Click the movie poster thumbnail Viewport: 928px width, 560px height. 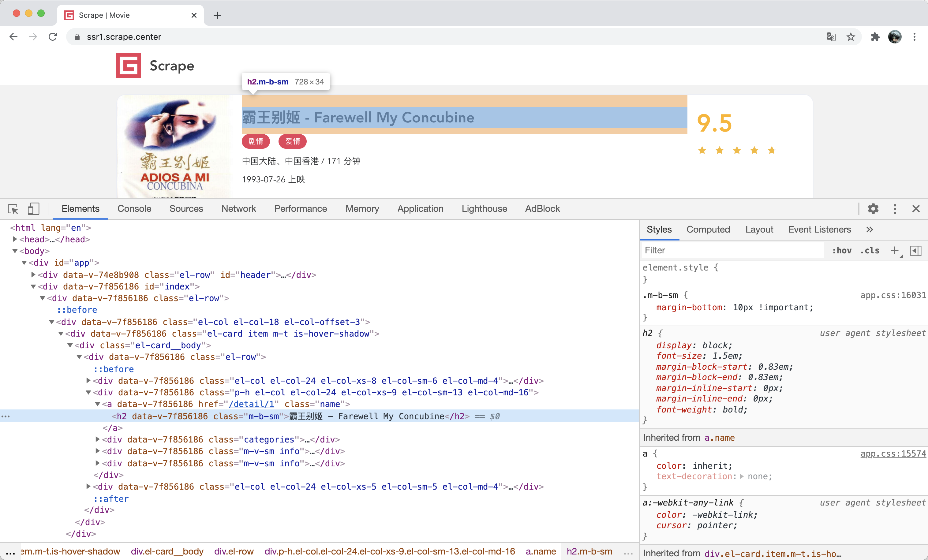click(x=174, y=147)
